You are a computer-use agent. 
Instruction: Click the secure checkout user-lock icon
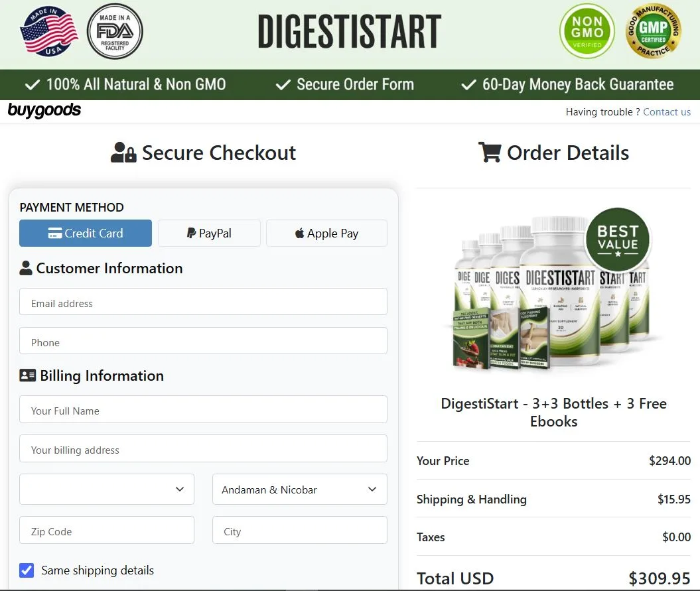(123, 153)
